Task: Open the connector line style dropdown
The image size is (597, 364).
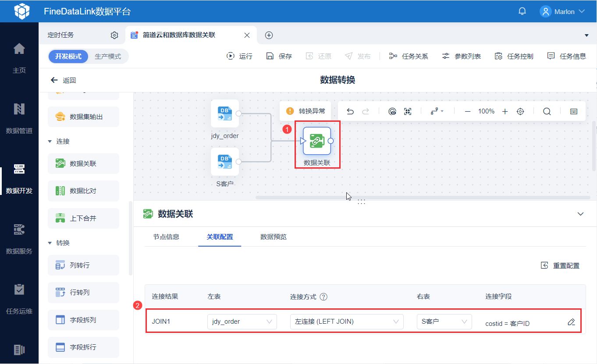Action: point(437,111)
